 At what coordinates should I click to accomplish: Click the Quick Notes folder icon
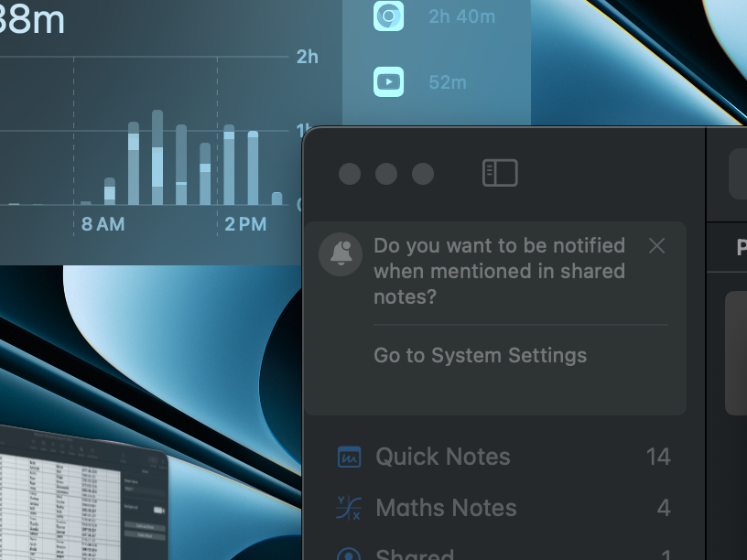coord(349,457)
